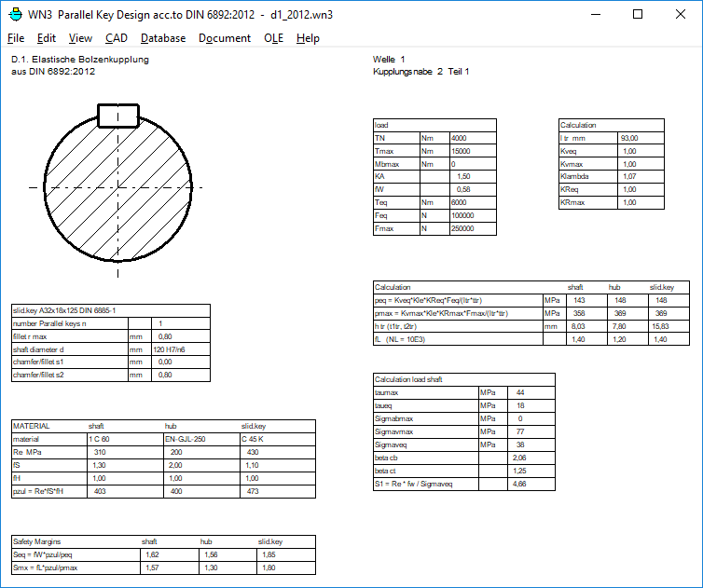The width and height of the screenshot is (703, 588).
Task: Minimize the WN3 window
Action: [x=595, y=15]
